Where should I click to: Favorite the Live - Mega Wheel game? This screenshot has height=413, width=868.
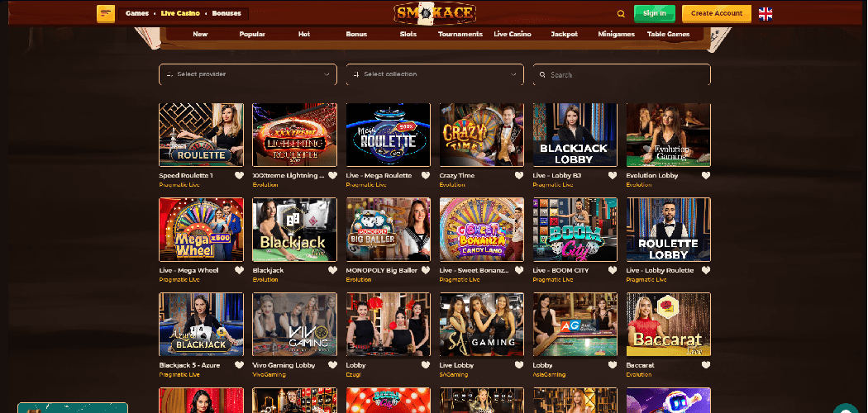click(x=240, y=270)
